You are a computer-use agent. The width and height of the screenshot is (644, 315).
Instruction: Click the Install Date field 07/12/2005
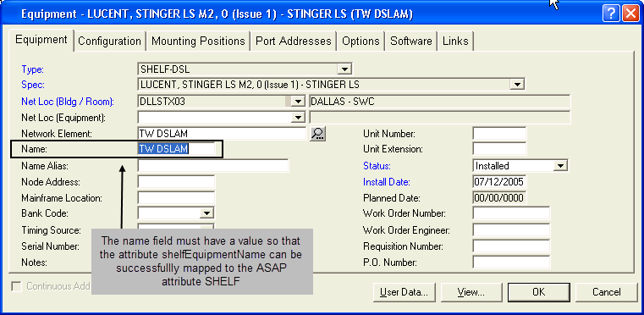click(x=499, y=181)
